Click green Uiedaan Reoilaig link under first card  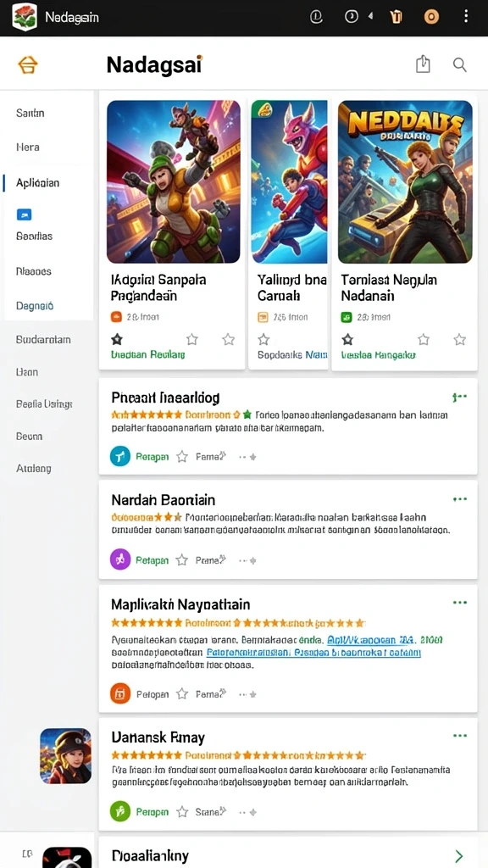(147, 355)
